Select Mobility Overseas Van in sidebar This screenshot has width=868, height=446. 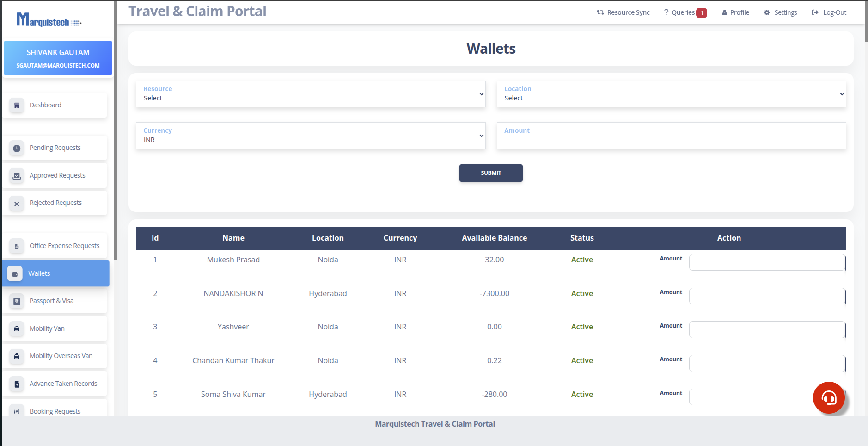click(61, 356)
